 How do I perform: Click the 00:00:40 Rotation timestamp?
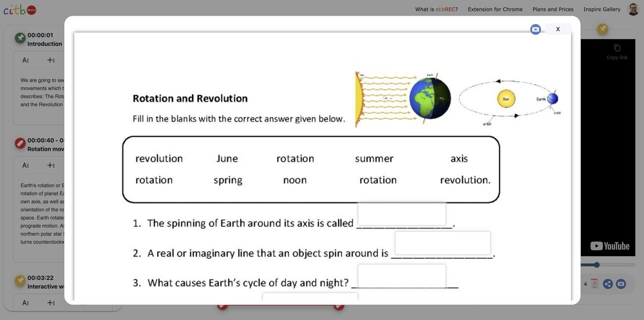[x=46, y=141]
